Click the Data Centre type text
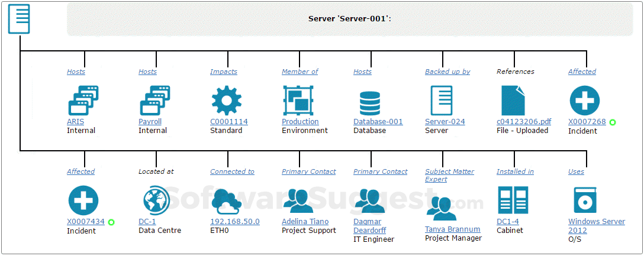 [x=160, y=231]
